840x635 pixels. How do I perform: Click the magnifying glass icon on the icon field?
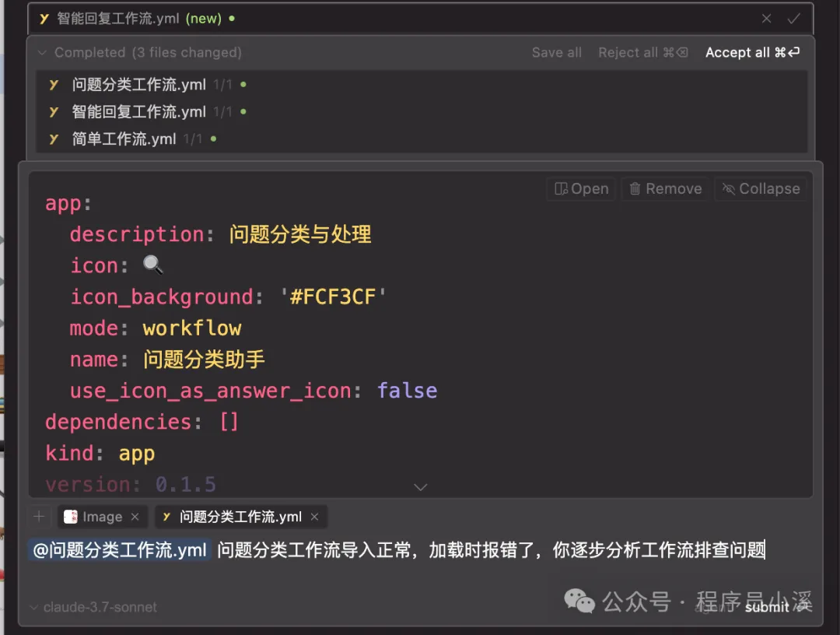coord(152,265)
